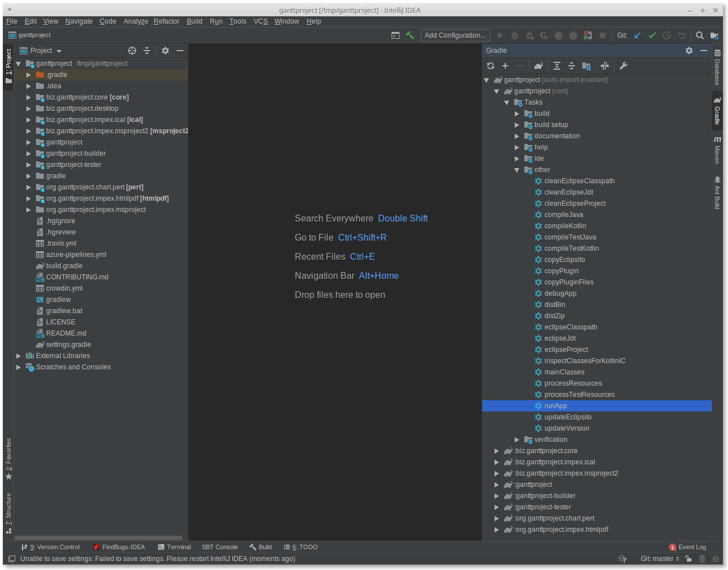This screenshot has width=728, height=570.
Task: Click ganttproject breadcrumb in navigation bar
Action: pyautogui.click(x=30, y=35)
